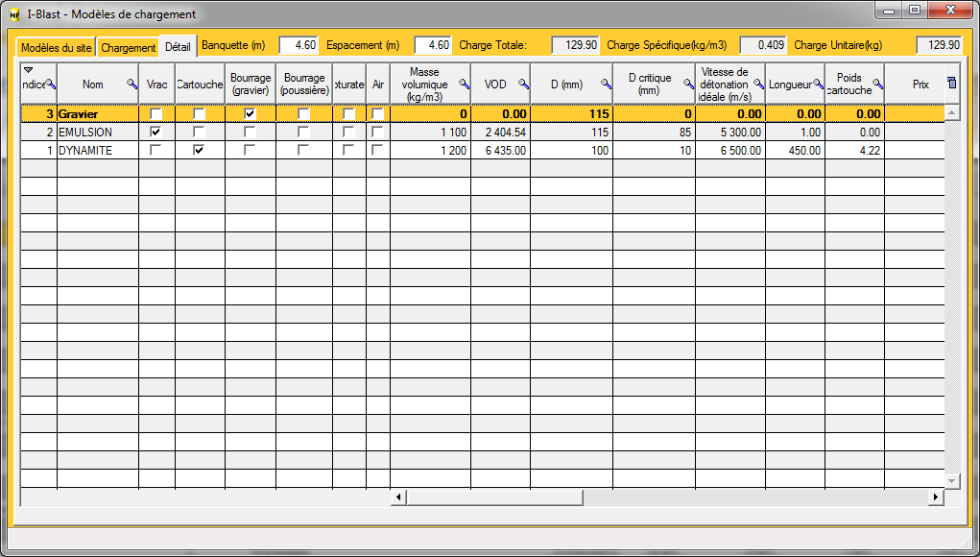This screenshot has width=980, height=557.
Task: Click the column chooser icon beside Prix
Action: 951,84
